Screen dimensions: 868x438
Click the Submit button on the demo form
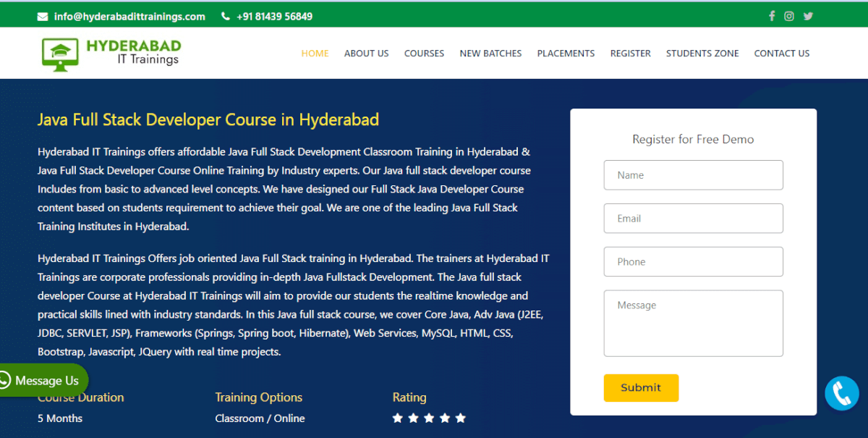[641, 387]
